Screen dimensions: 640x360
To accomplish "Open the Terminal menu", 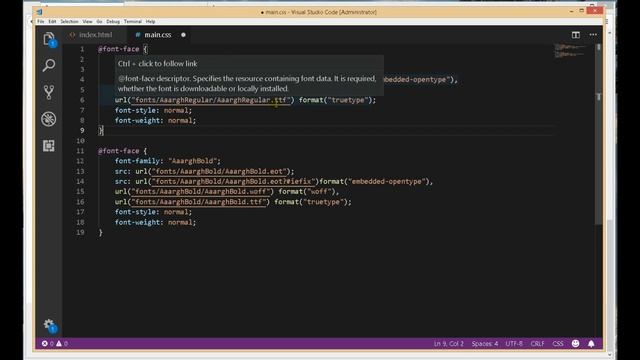I will pos(133,22).
